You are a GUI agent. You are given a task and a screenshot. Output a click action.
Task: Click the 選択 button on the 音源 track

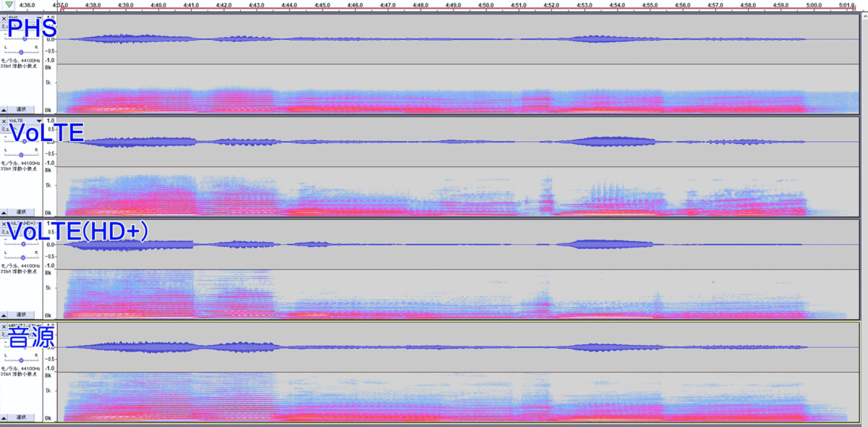tap(22, 418)
